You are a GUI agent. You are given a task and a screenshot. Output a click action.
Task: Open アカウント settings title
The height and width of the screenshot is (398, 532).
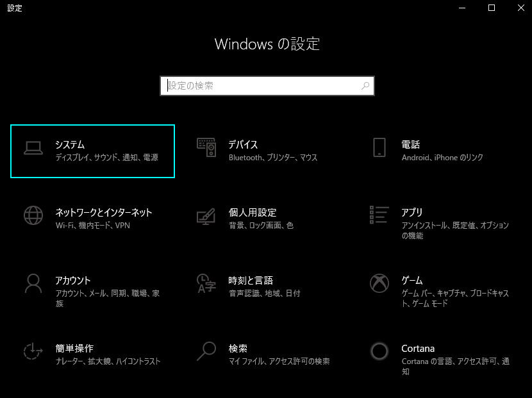click(73, 280)
